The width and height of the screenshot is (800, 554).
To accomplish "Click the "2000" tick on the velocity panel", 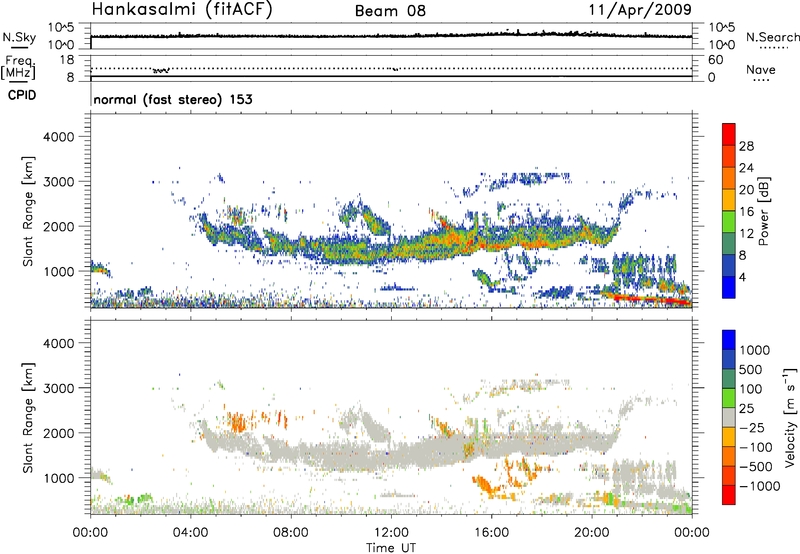I will click(x=59, y=433).
